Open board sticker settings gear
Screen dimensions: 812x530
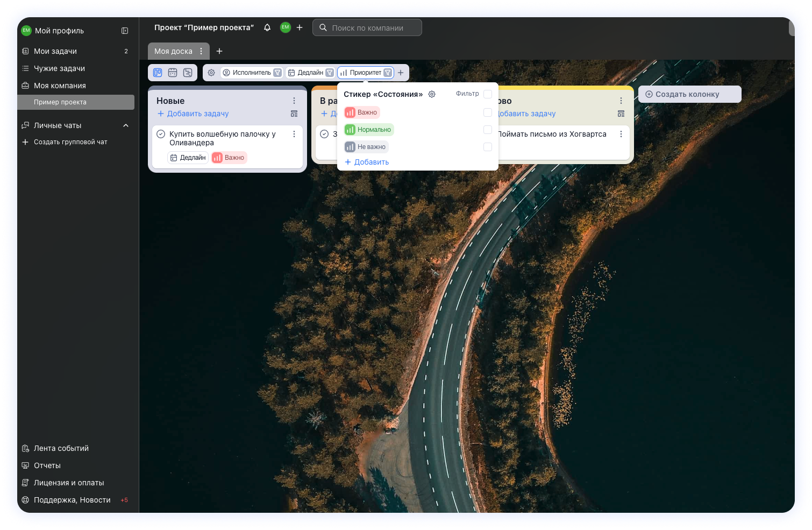(211, 73)
